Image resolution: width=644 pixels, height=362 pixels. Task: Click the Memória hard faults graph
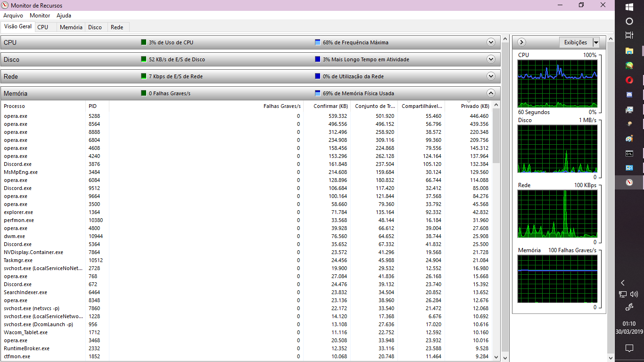[557, 279]
